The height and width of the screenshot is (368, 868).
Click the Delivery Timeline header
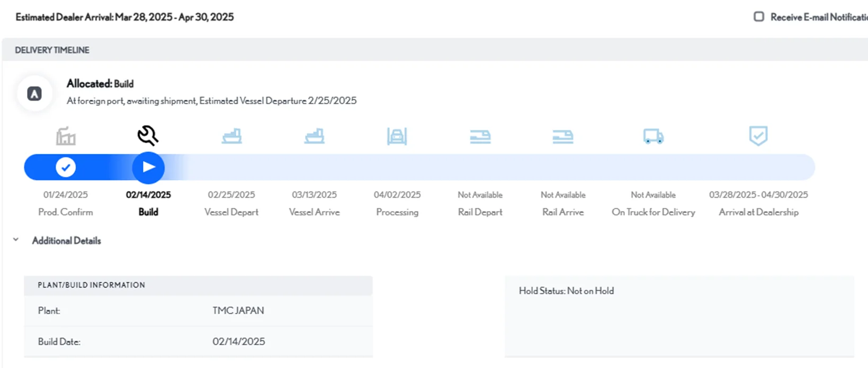[52, 50]
